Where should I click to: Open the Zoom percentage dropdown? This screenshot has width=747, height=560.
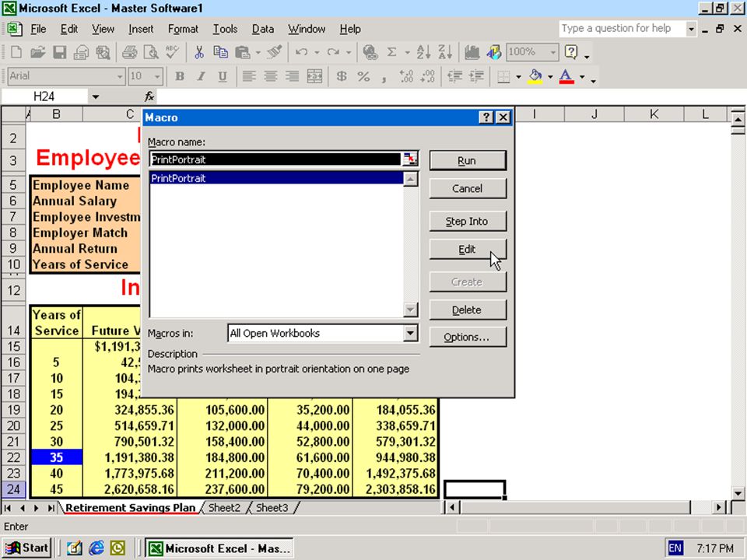coord(552,52)
